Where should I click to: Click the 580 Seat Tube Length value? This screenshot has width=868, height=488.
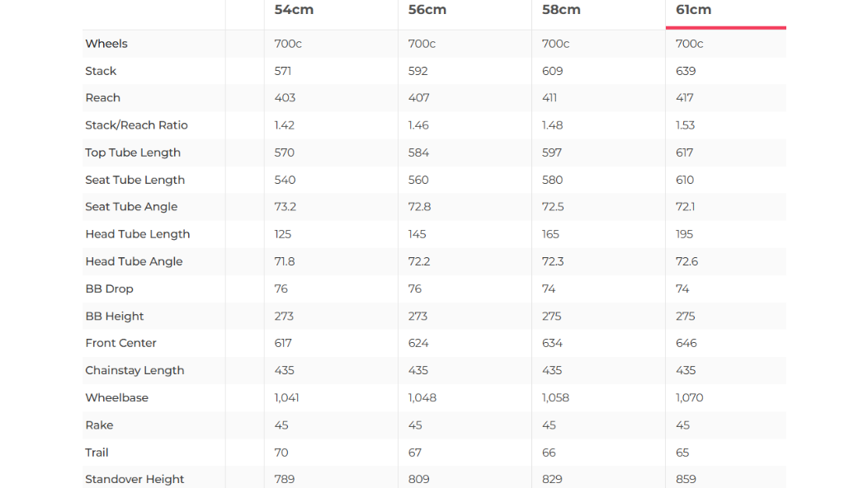tap(552, 180)
